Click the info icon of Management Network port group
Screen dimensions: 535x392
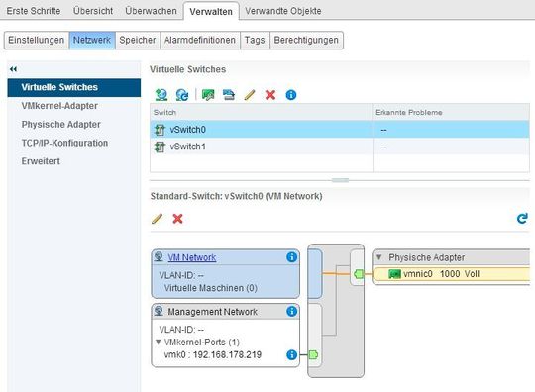tap(291, 311)
